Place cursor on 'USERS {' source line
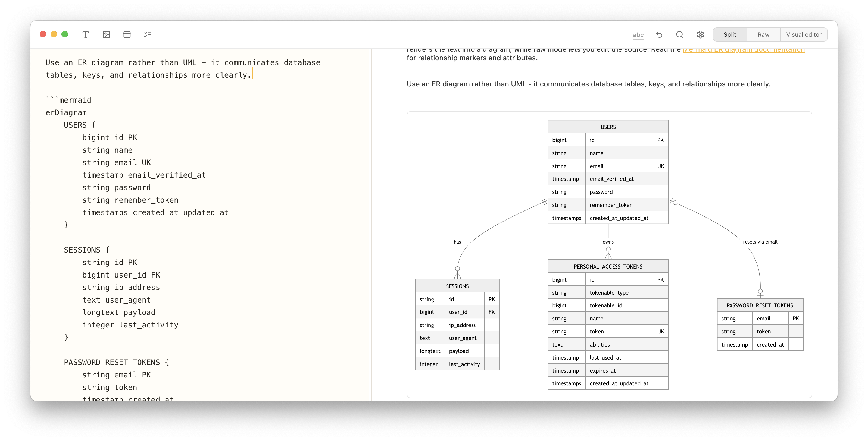868x441 pixels. tap(80, 125)
